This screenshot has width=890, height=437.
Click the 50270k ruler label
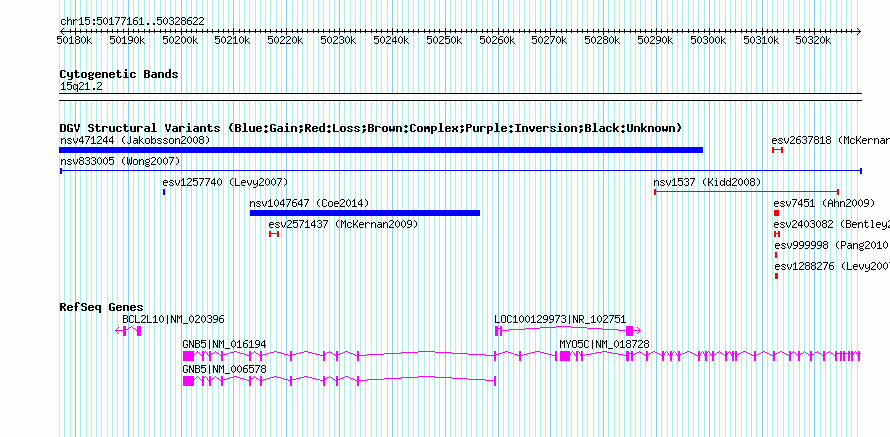coord(549,40)
